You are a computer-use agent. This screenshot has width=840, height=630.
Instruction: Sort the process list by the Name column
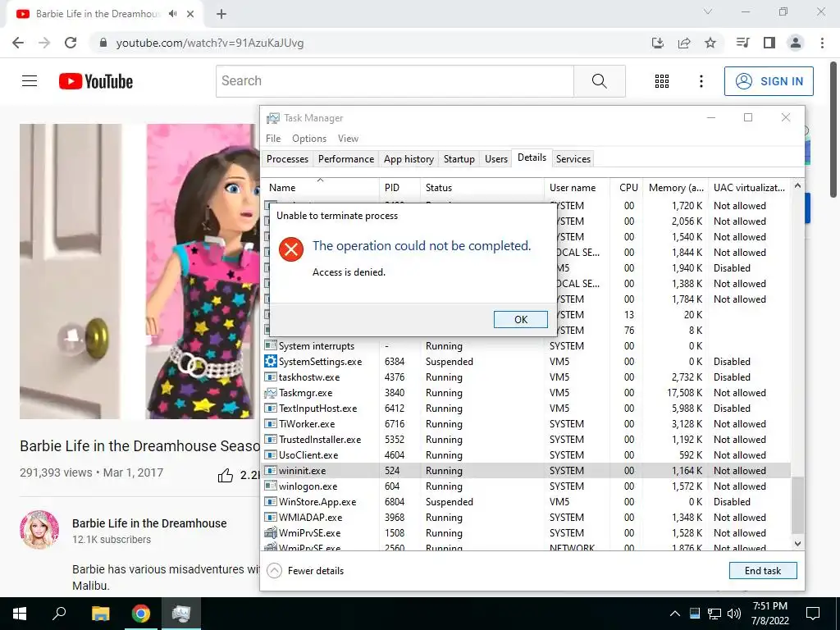point(320,188)
